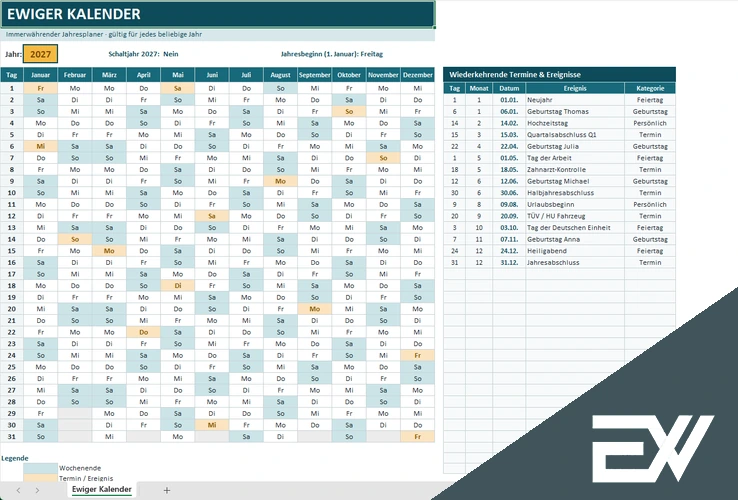This screenshot has width=738, height=500.
Task: Click the Februar column header
Action: [75, 75]
